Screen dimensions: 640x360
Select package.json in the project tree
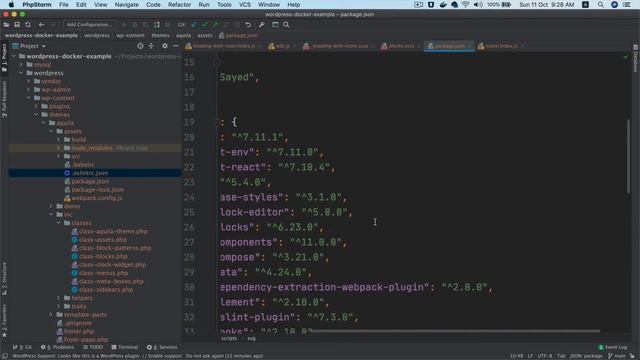point(90,181)
